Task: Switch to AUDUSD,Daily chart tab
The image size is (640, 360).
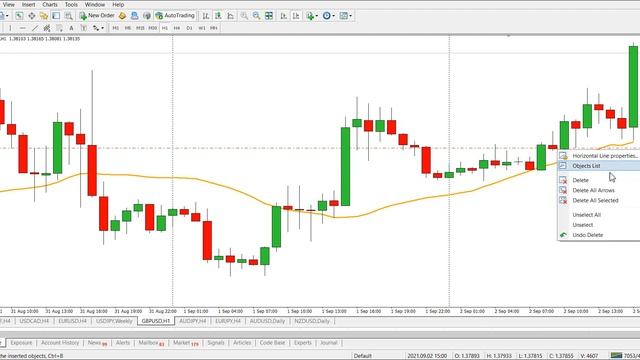Action: 267,321
